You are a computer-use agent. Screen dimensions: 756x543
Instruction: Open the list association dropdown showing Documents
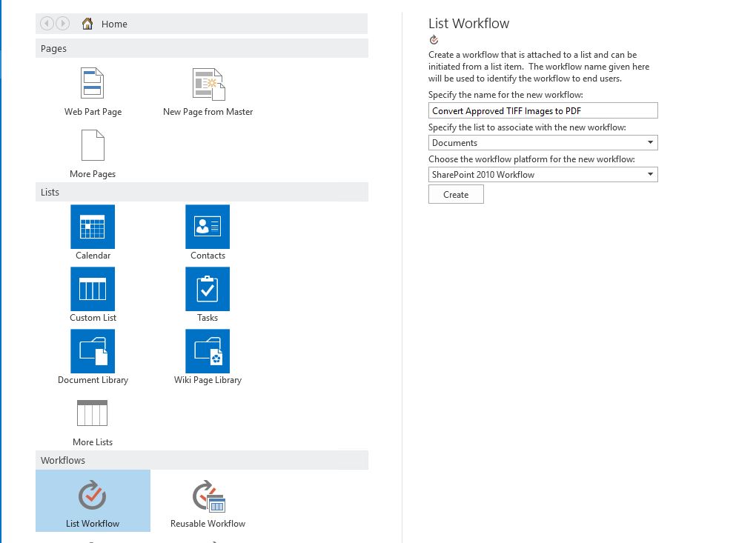[543, 142]
